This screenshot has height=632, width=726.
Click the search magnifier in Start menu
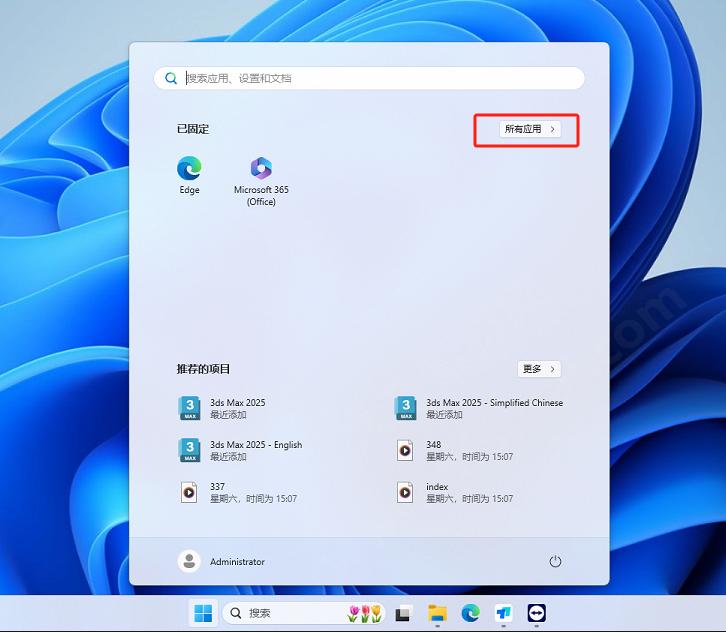point(171,78)
